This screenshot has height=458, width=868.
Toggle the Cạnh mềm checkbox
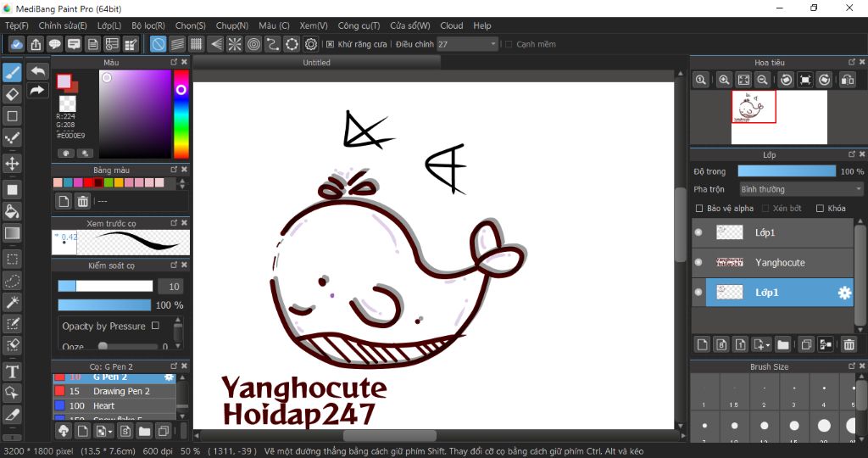click(509, 44)
